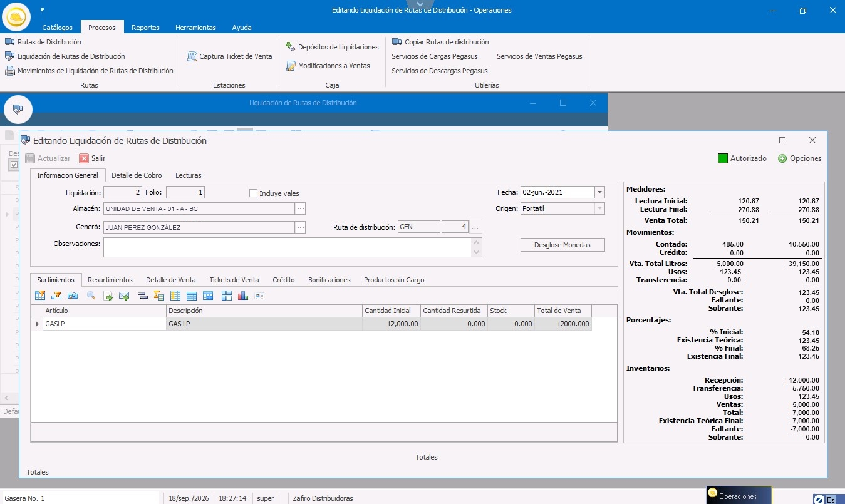Click the red X Salir icon
Screen dimensions: 845x504
click(84, 158)
